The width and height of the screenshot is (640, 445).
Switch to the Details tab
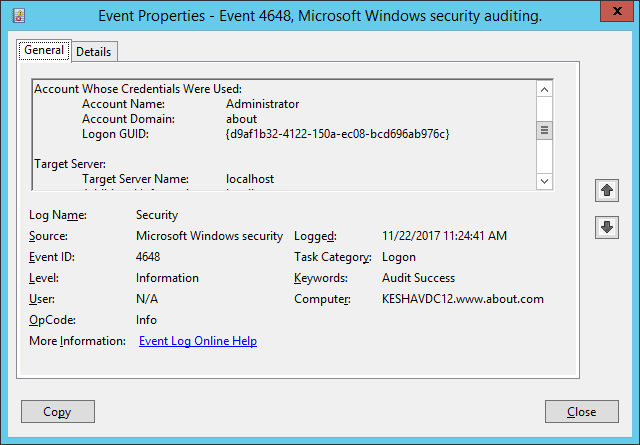(x=94, y=52)
